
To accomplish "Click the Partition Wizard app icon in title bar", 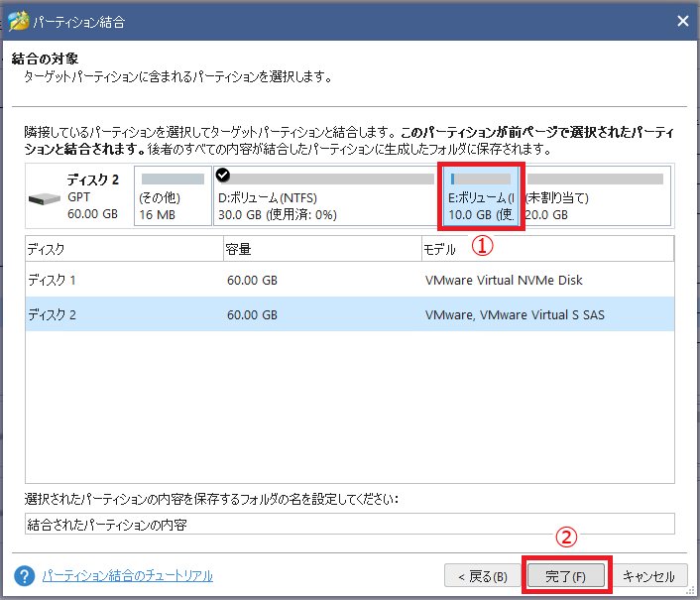I will (18, 21).
